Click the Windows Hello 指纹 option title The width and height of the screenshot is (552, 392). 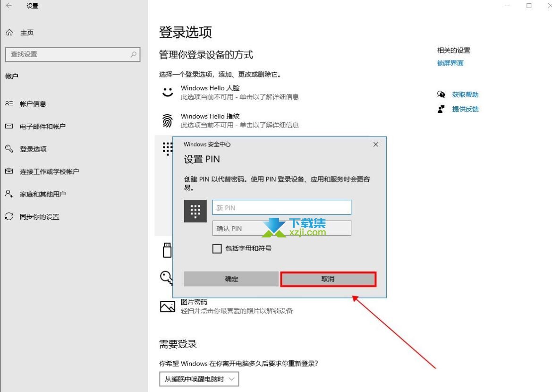point(210,116)
